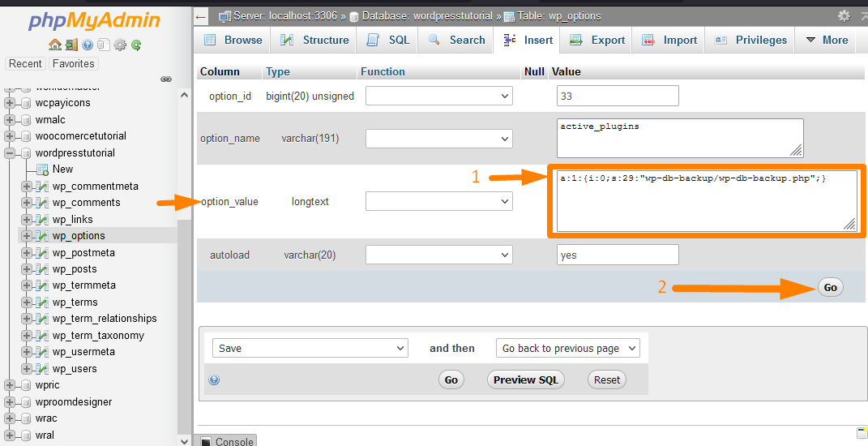Click the Reset button
This screenshot has width=868, height=446.
tap(607, 380)
